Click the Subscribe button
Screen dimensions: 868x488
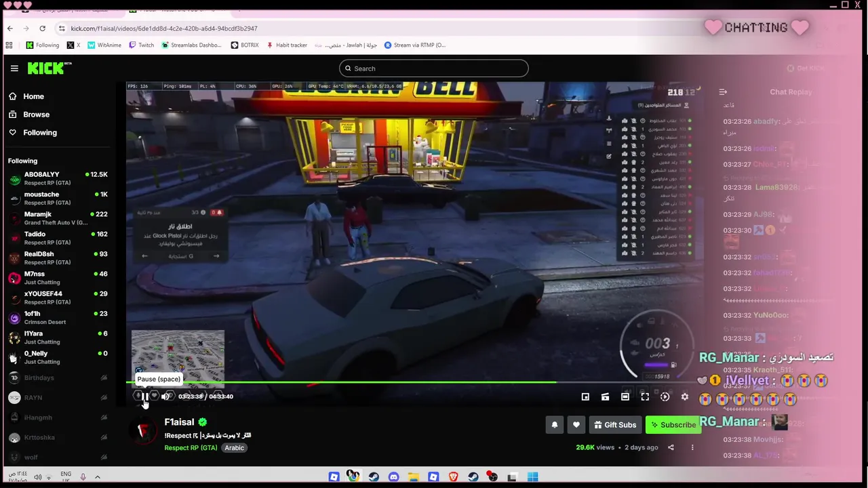(673, 425)
